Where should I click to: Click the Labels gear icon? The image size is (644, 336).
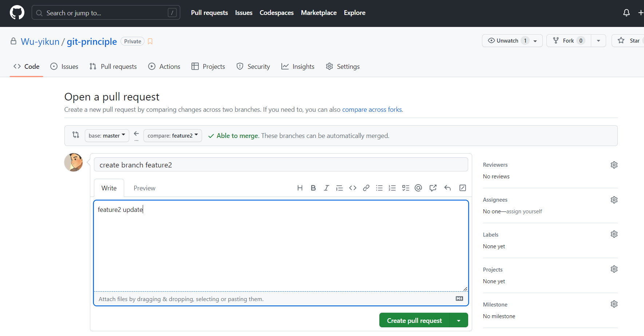click(x=614, y=234)
